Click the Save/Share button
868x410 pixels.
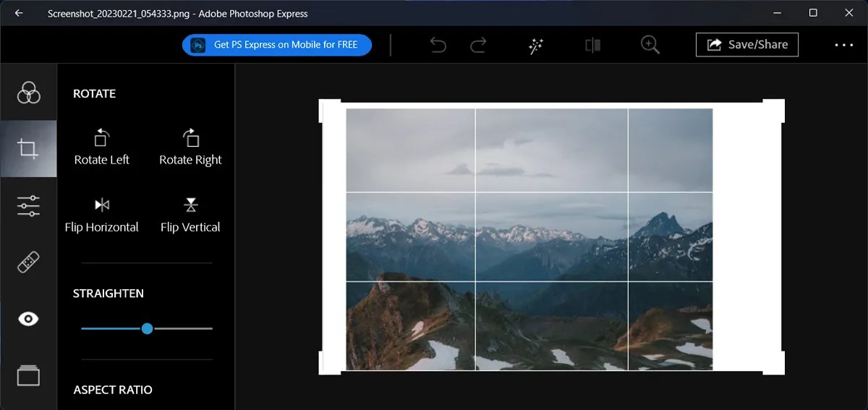pyautogui.click(x=747, y=45)
